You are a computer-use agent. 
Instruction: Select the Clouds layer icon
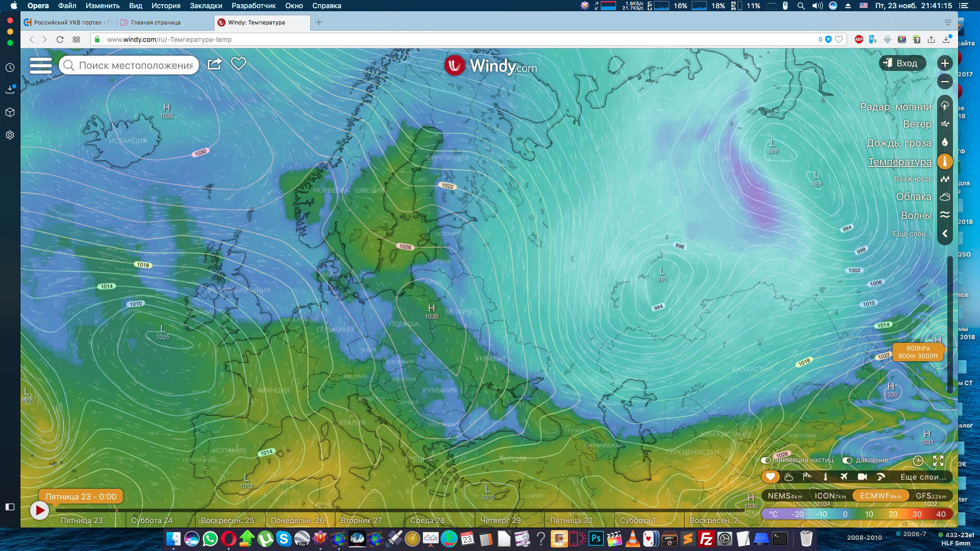click(945, 197)
